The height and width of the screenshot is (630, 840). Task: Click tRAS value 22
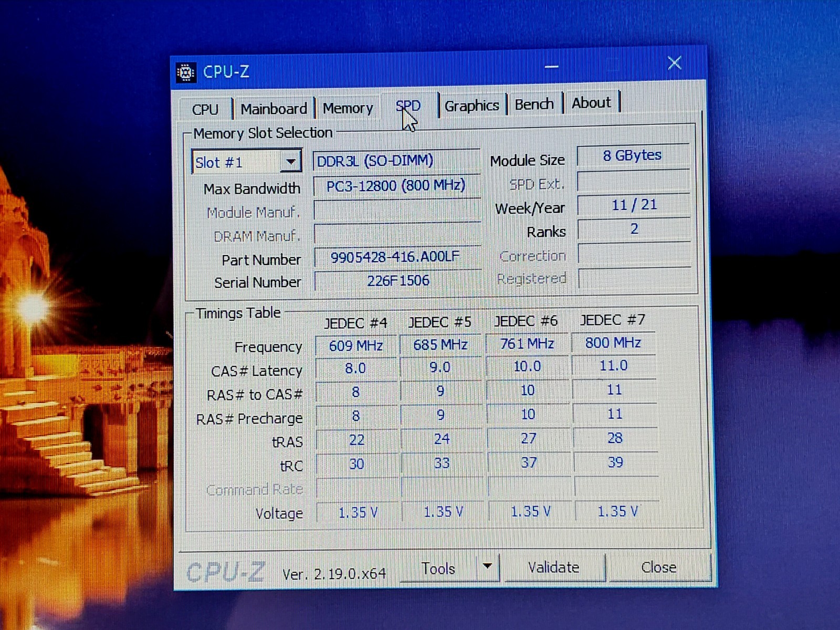coord(356,440)
